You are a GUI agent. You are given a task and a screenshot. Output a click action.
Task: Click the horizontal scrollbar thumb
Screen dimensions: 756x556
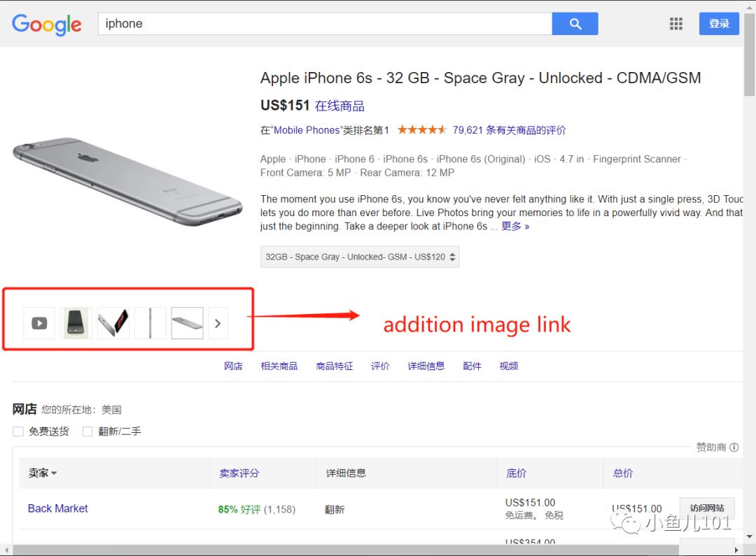346,550
